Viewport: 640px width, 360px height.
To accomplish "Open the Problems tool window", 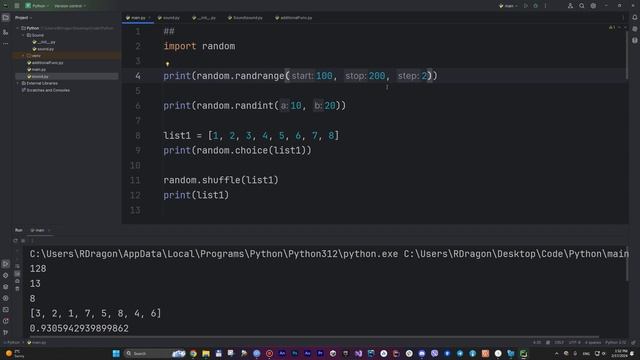I will click(5, 321).
